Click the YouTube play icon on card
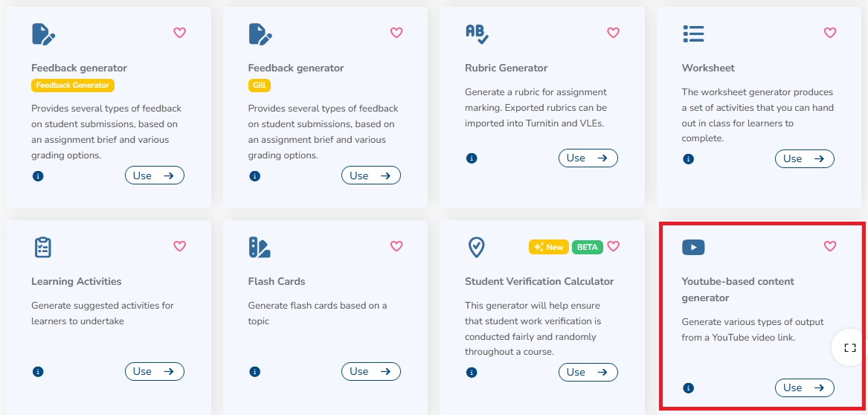The width and height of the screenshot is (868, 415). 693,247
